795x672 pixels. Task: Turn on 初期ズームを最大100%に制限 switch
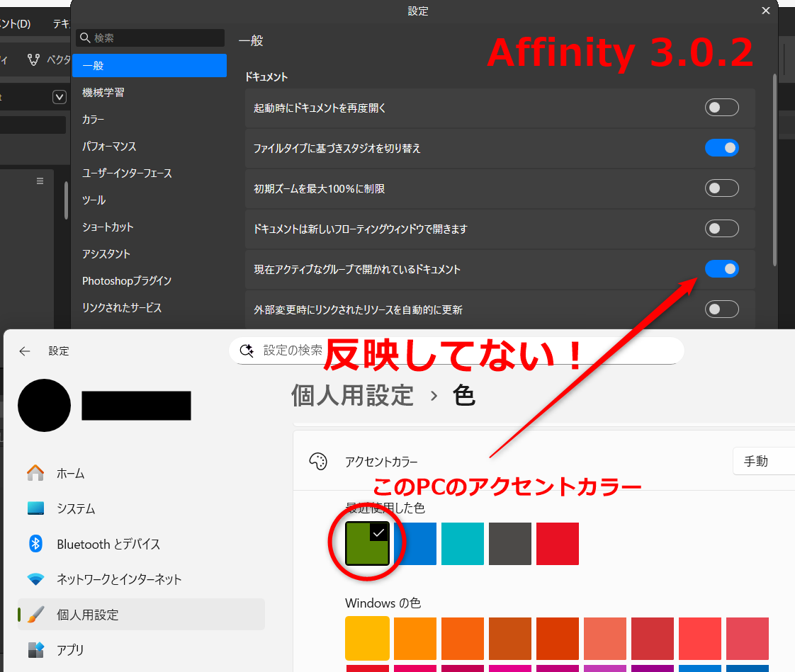coord(721,188)
